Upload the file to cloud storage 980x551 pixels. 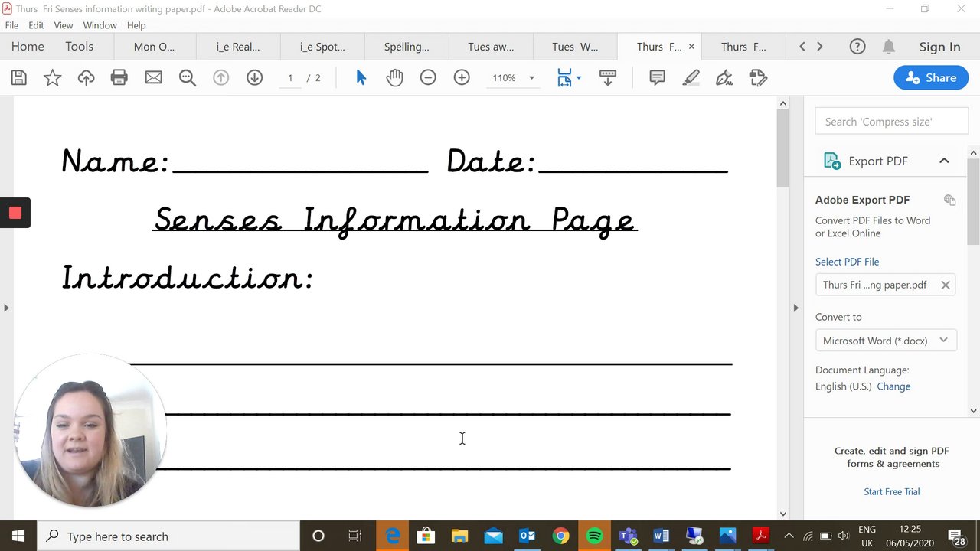point(86,77)
